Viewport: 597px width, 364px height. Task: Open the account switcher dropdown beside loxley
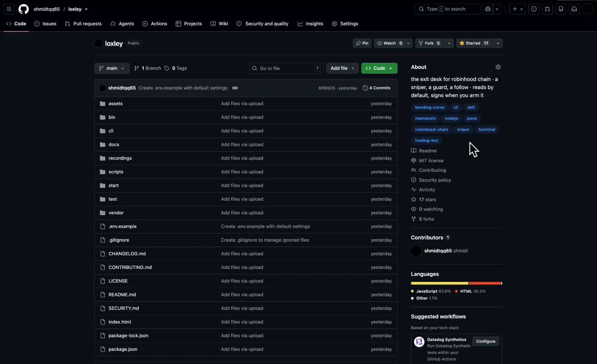tap(86, 9)
